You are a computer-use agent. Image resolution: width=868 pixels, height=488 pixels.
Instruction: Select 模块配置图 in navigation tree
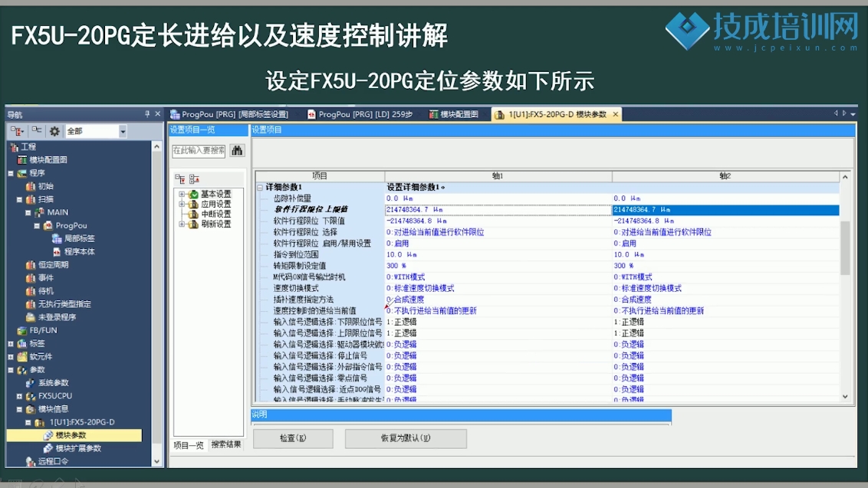pos(48,160)
